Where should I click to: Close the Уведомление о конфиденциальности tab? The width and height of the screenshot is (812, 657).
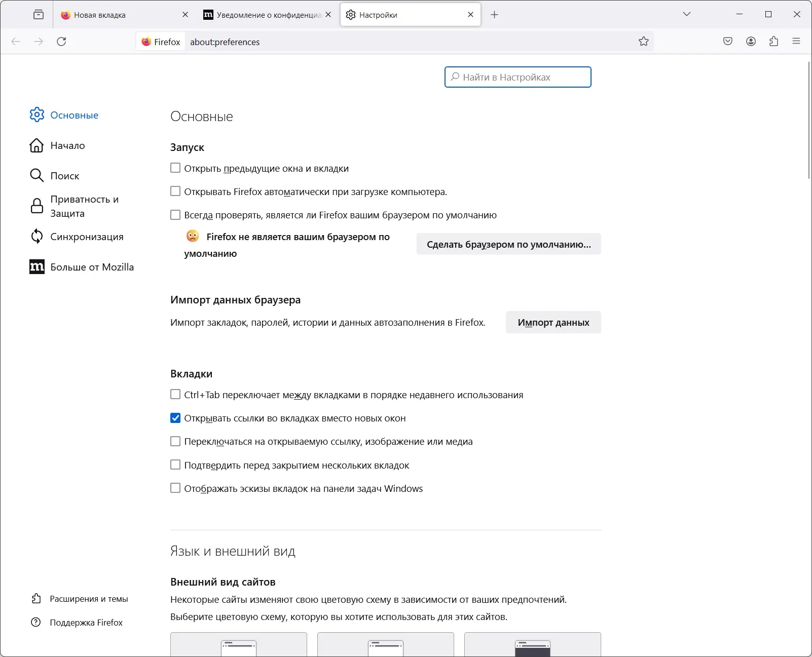[328, 15]
